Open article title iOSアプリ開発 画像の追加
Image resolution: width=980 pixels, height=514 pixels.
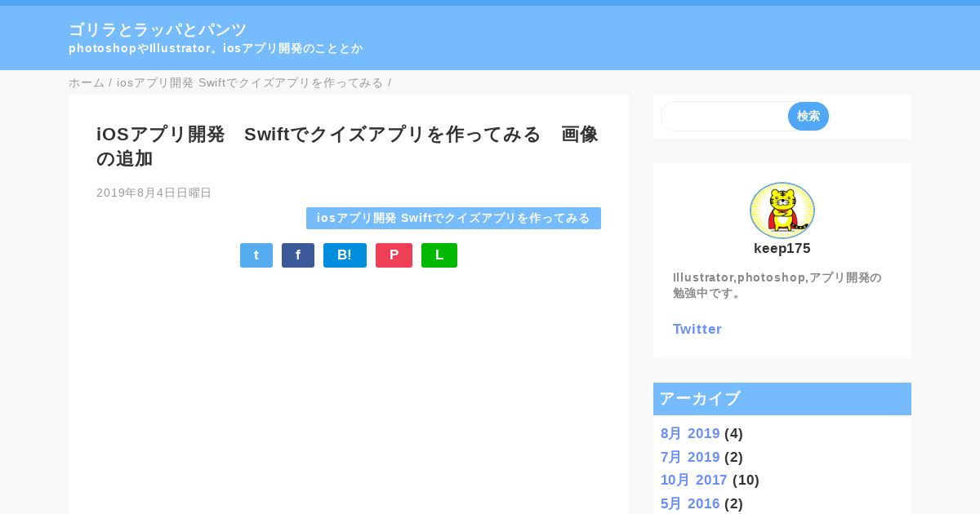point(348,146)
